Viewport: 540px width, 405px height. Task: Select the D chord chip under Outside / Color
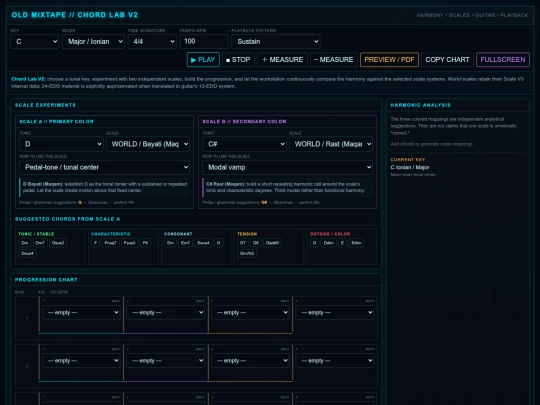pos(314,243)
